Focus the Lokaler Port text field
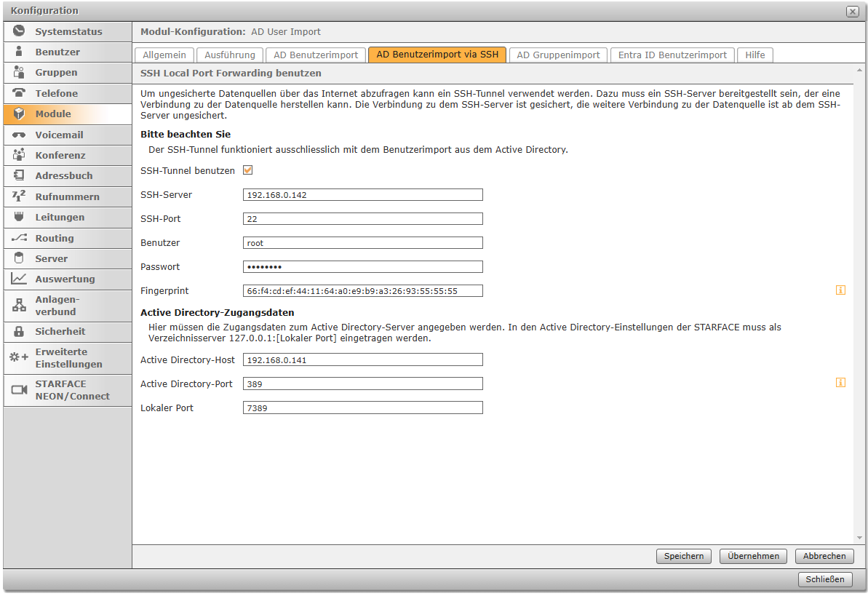 [362, 408]
